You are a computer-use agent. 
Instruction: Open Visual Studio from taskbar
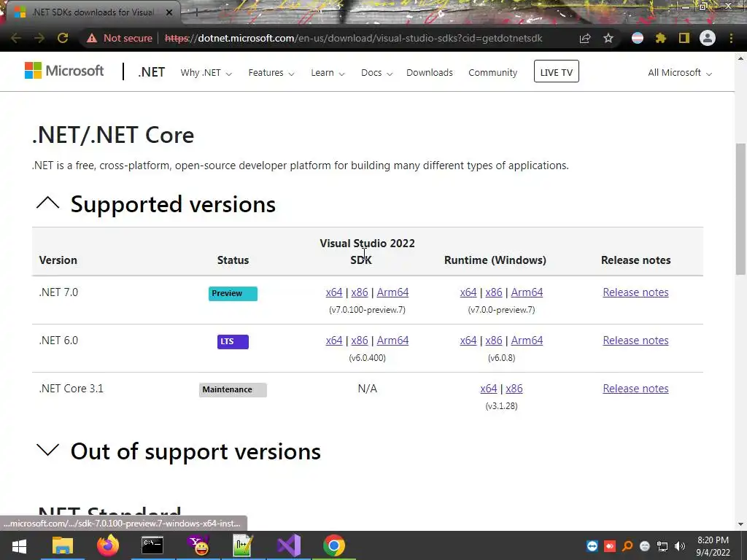(289, 545)
